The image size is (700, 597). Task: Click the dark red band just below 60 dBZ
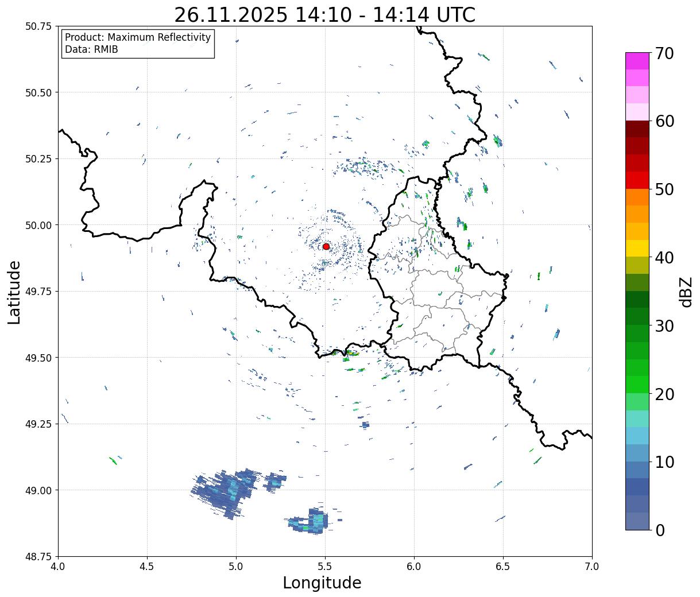pos(637,129)
